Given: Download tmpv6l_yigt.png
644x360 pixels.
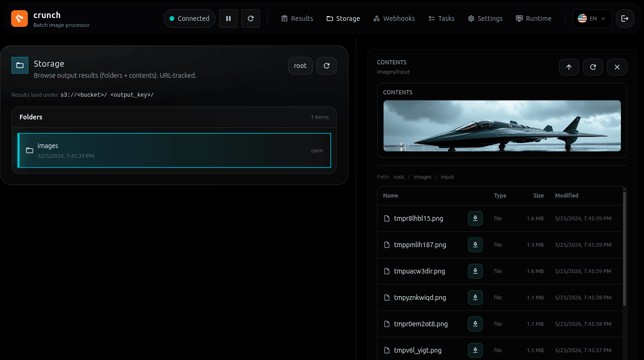Looking at the screenshot, I should [x=475, y=350].
